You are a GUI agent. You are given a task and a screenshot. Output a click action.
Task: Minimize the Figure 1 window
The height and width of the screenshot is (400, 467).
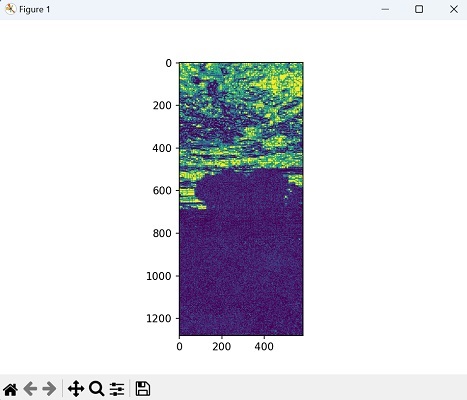(x=385, y=9)
